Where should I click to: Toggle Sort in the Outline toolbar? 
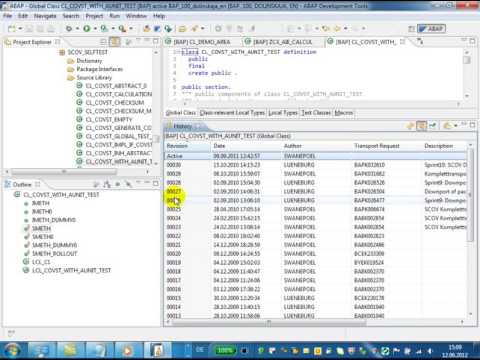tap(96, 184)
